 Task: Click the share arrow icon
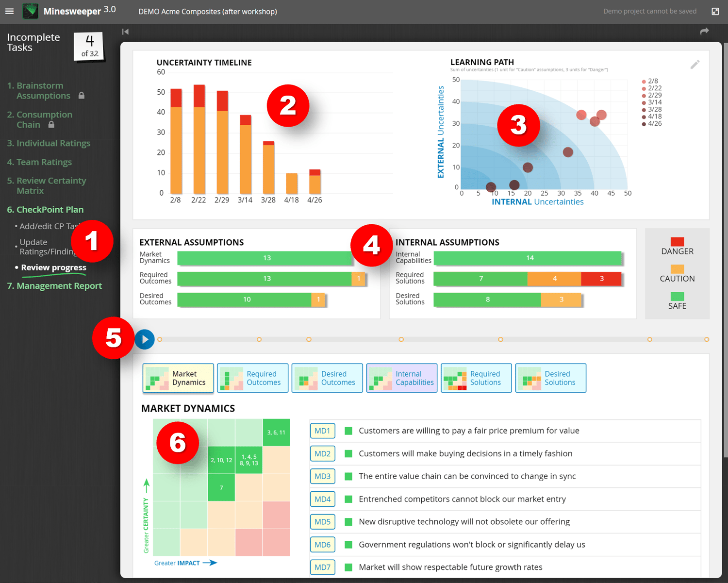point(704,32)
